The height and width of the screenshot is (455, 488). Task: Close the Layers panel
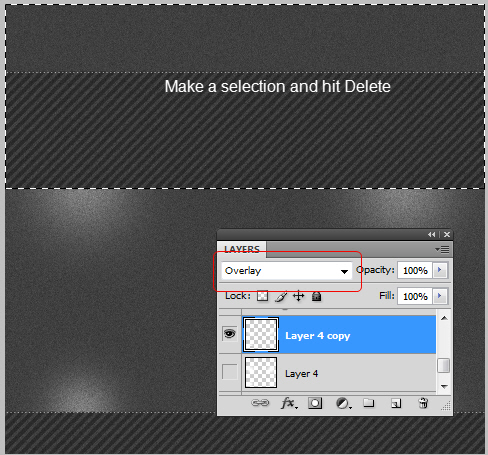(447, 235)
